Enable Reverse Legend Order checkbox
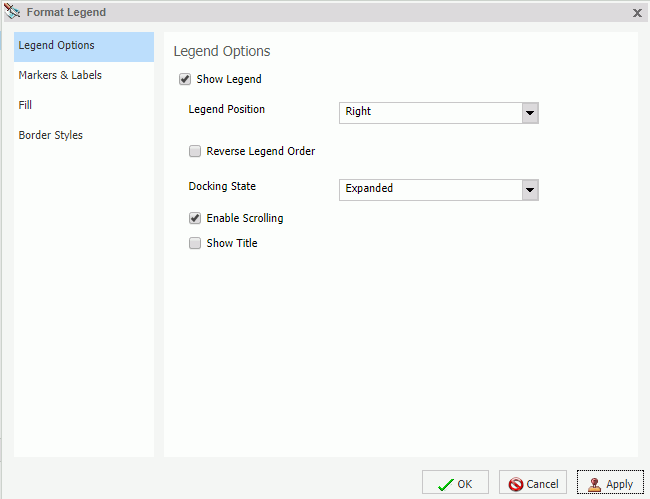The height and width of the screenshot is (499, 650). click(x=195, y=151)
